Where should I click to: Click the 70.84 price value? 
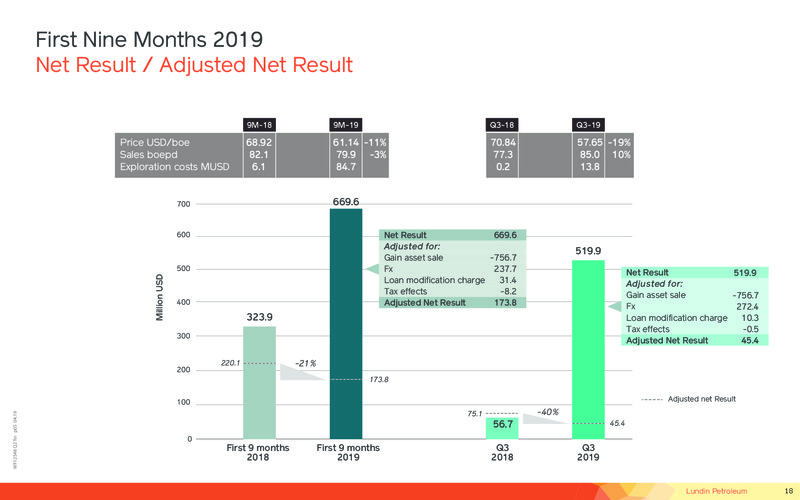tap(503, 142)
